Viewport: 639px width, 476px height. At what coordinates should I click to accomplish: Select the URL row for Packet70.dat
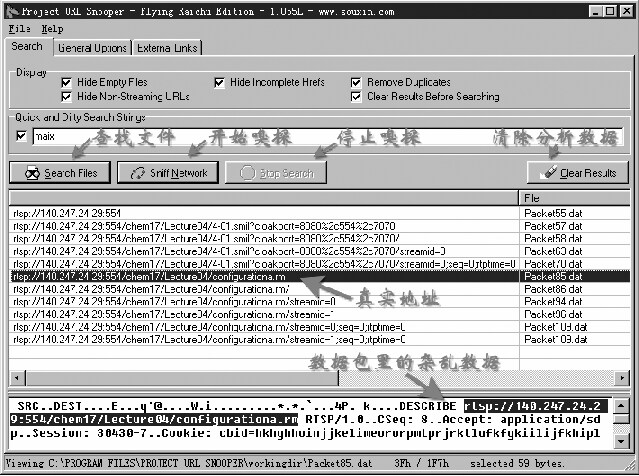[264, 264]
